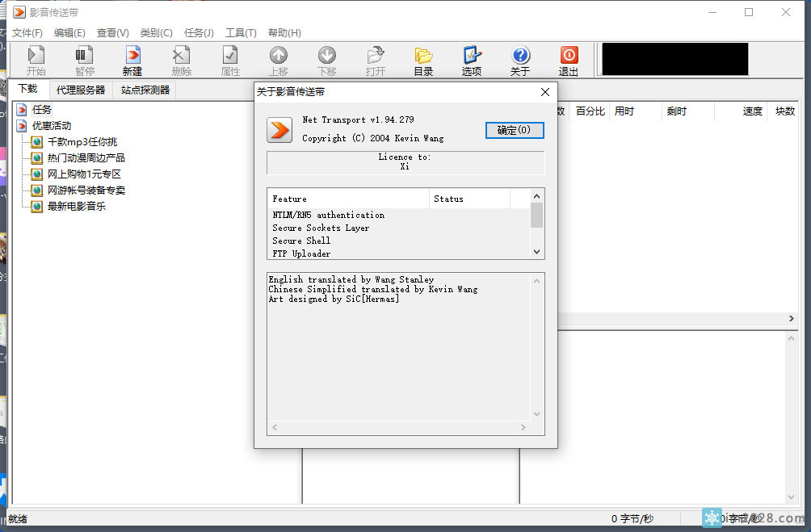811x532 pixels.
Task: Click the 打开 (Open) toolbar icon
Action: [376, 61]
